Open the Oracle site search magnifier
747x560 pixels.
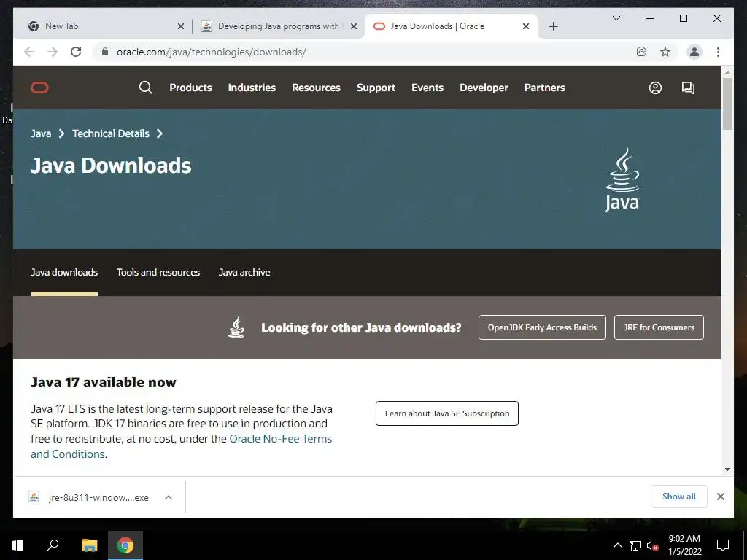146,87
